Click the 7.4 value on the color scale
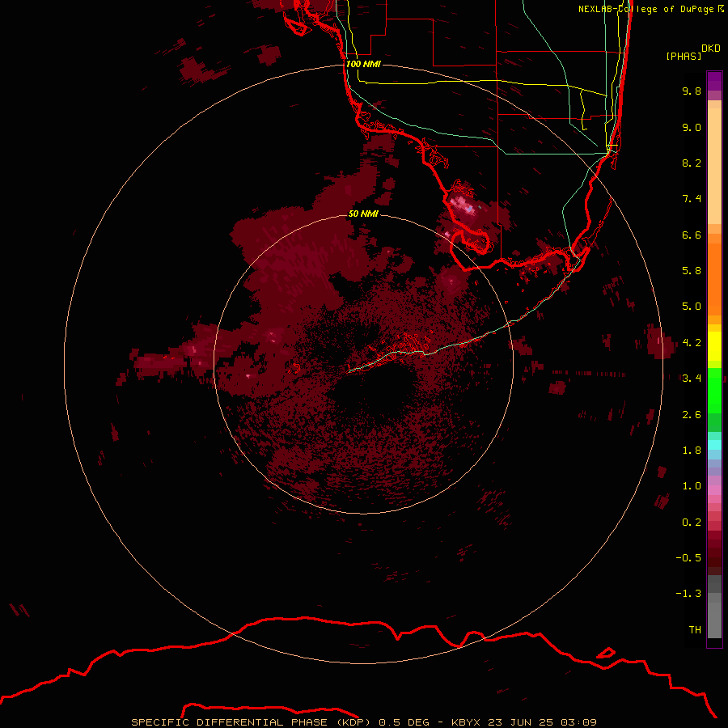 (x=692, y=199)
